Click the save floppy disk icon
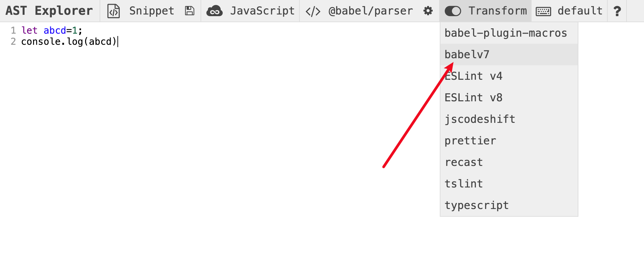Image resolution: width=644 pixels, height=278 pixels. point(190,11)
